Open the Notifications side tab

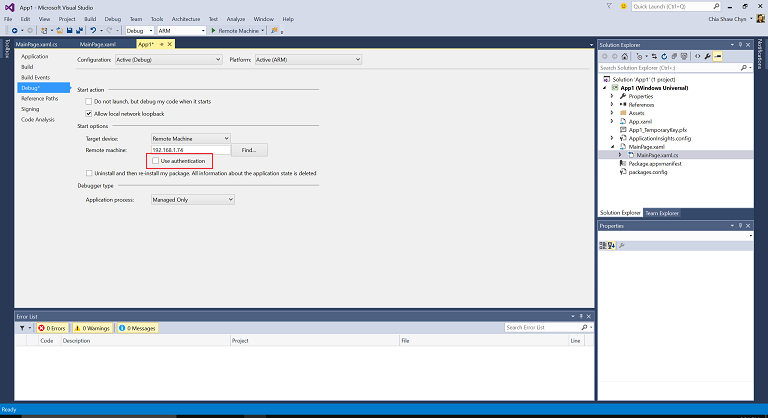coord(761,54)
